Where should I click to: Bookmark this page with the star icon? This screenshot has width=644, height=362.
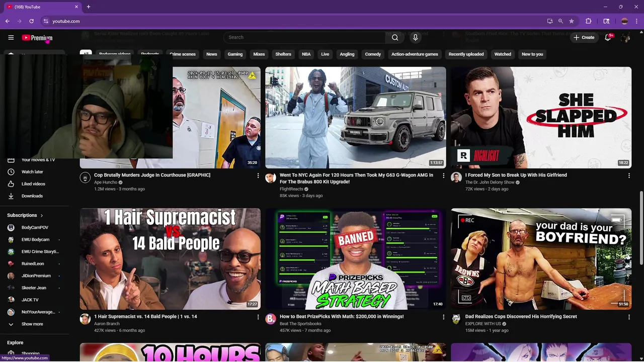click(x=572, y=21)
